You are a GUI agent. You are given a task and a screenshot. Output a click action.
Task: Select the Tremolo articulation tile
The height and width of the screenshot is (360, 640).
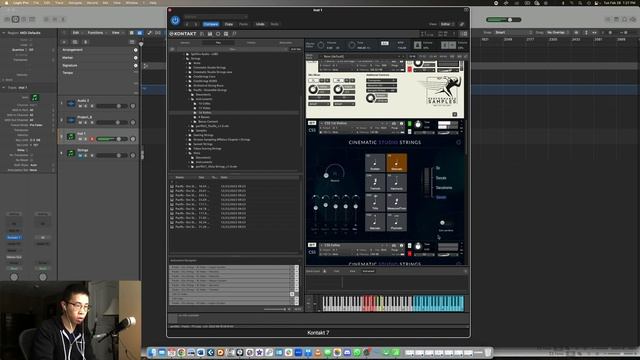click(375, 182)
